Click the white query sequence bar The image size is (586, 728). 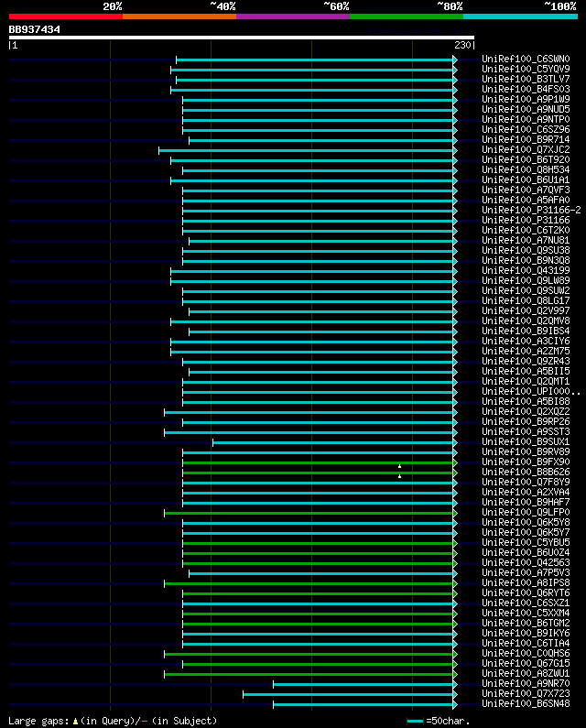(242, 38)
